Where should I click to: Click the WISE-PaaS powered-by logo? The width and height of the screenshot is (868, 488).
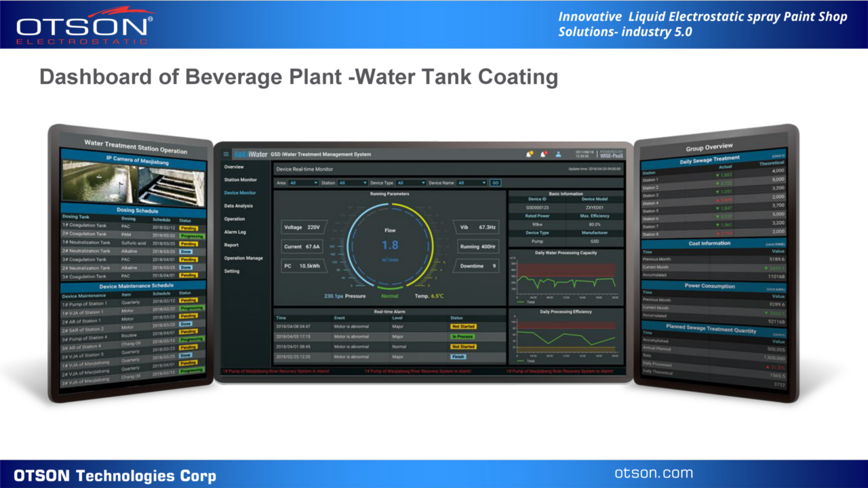click(611, 154)
